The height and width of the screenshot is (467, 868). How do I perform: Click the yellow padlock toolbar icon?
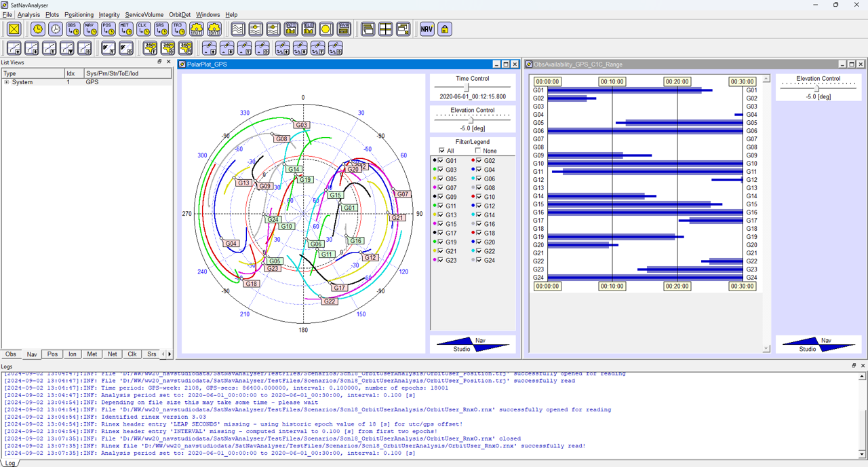coord(444,29)
